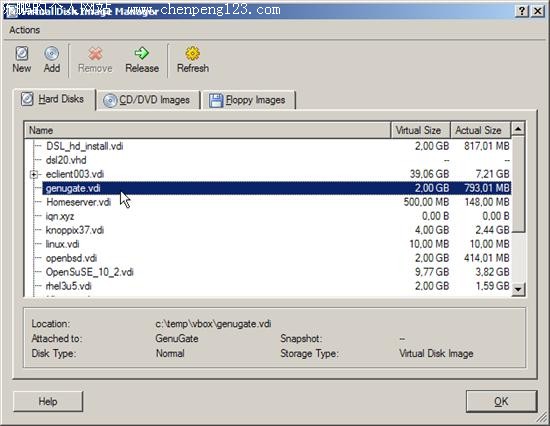
Task: Click the title bar question mark help button
Action: click(x=522, y=11)
